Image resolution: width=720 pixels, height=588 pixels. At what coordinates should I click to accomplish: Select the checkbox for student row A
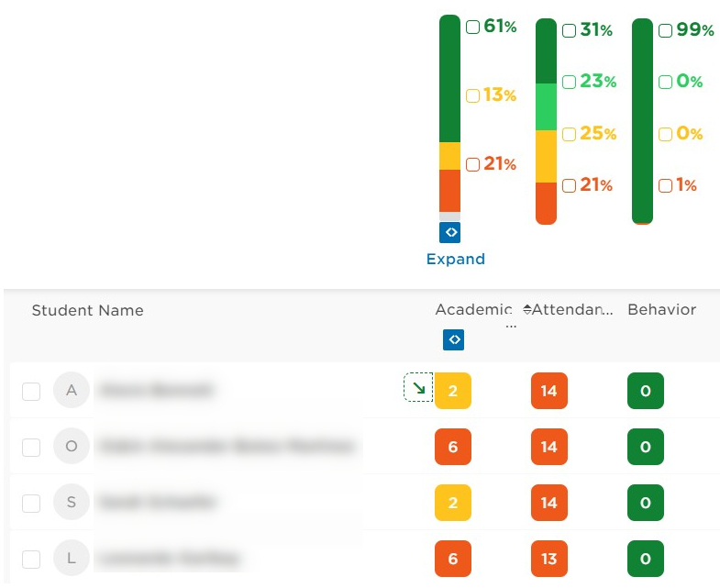click(31, 392)
